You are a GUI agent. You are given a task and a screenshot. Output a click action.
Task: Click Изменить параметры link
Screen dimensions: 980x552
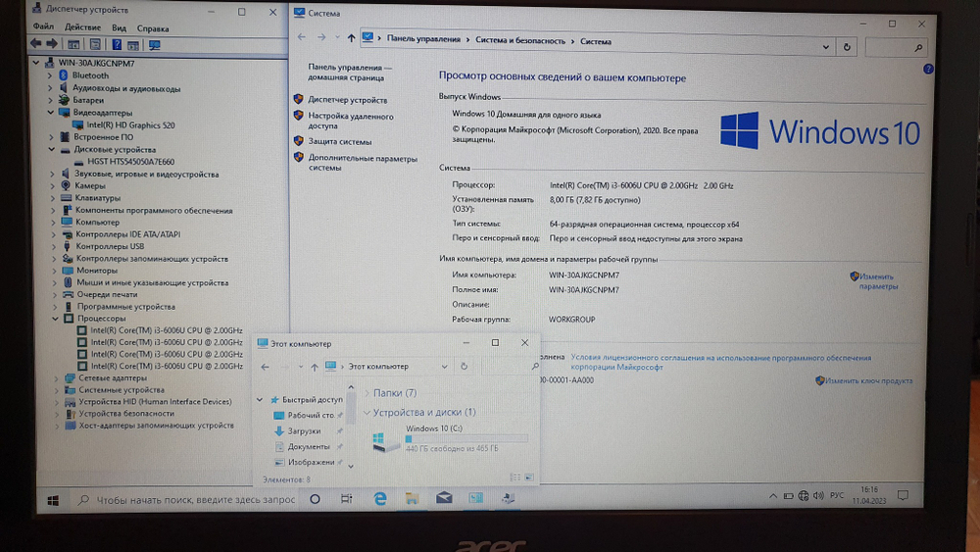878,281
